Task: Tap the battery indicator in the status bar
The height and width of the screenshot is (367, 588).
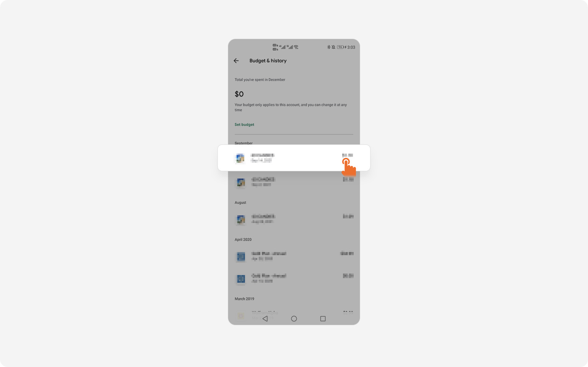Action: tap(341, 47)
